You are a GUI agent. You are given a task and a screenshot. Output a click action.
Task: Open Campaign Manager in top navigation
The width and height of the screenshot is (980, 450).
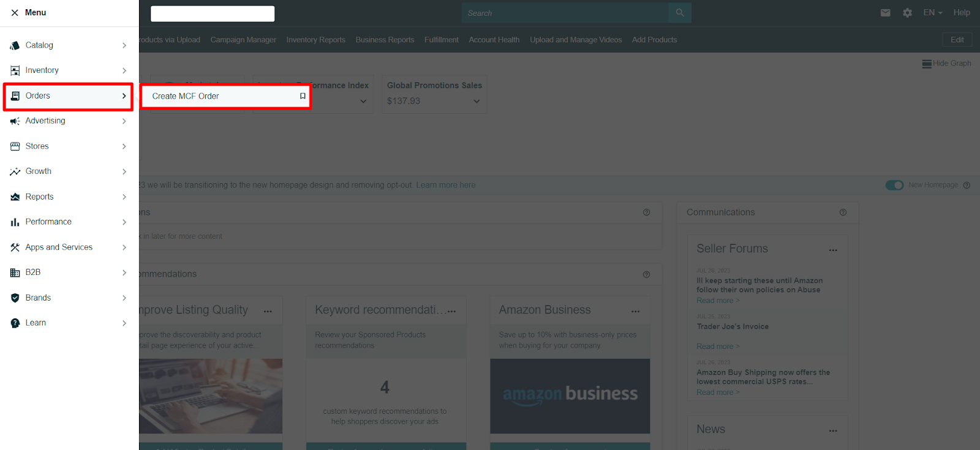click(x=243, y=40)
